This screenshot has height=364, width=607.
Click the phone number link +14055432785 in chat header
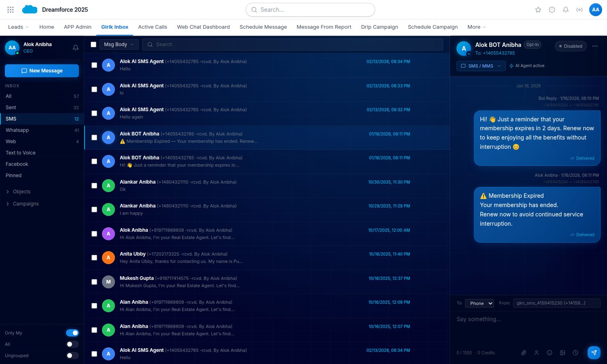(x=499, y=53)
